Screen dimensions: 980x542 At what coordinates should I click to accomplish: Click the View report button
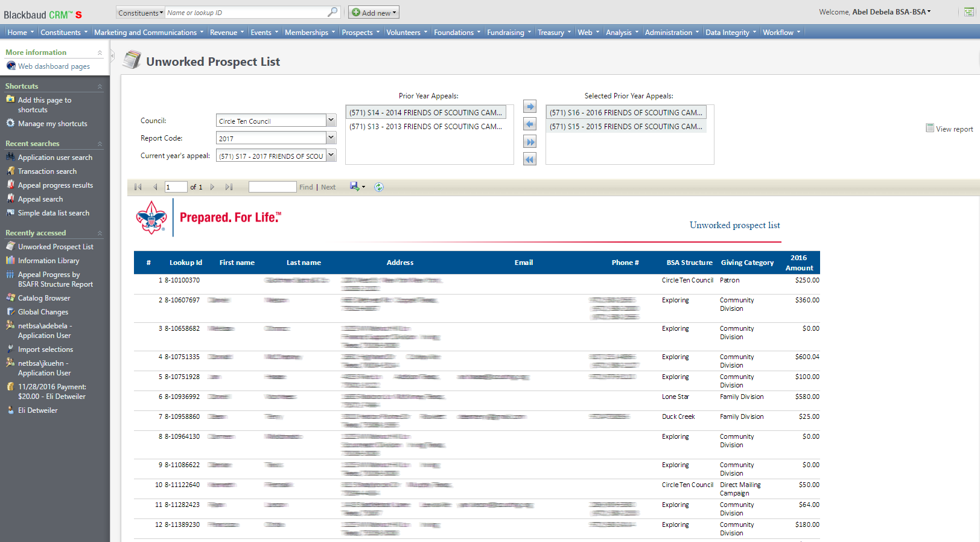(x=950, y=129)
